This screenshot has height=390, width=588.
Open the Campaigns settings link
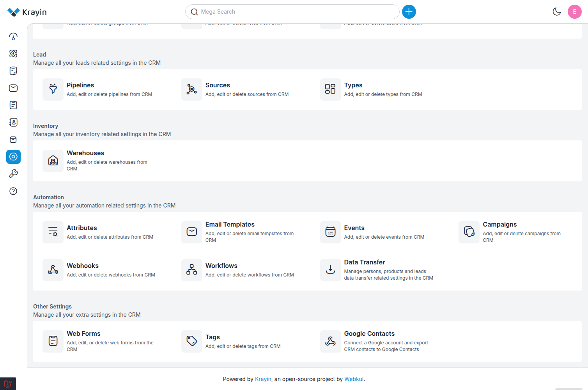coord(500,224)
